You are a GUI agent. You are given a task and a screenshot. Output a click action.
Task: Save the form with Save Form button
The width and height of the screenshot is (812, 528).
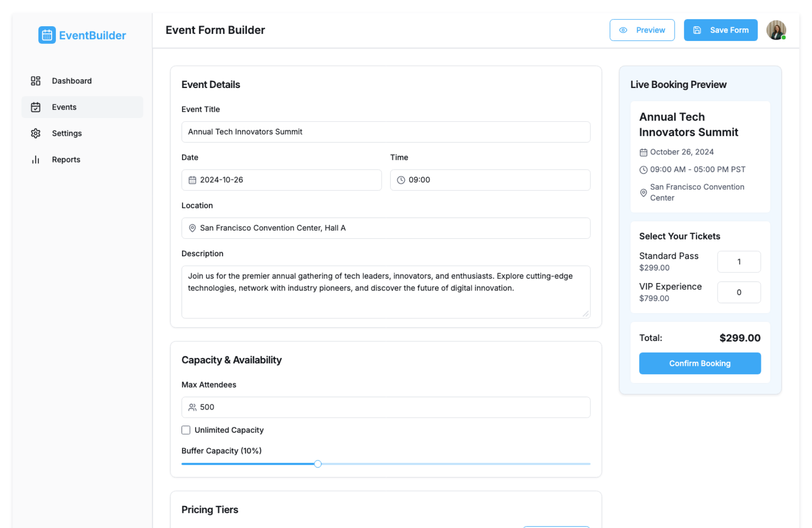[721, 30]
